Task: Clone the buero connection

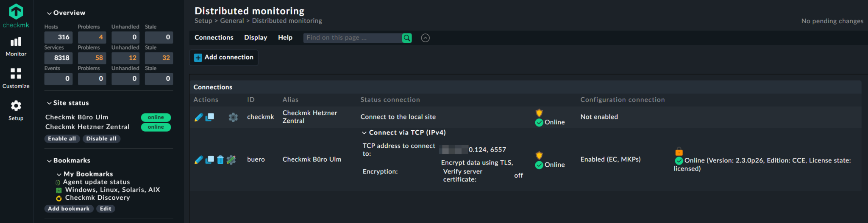Action: (x=210, y=160)
